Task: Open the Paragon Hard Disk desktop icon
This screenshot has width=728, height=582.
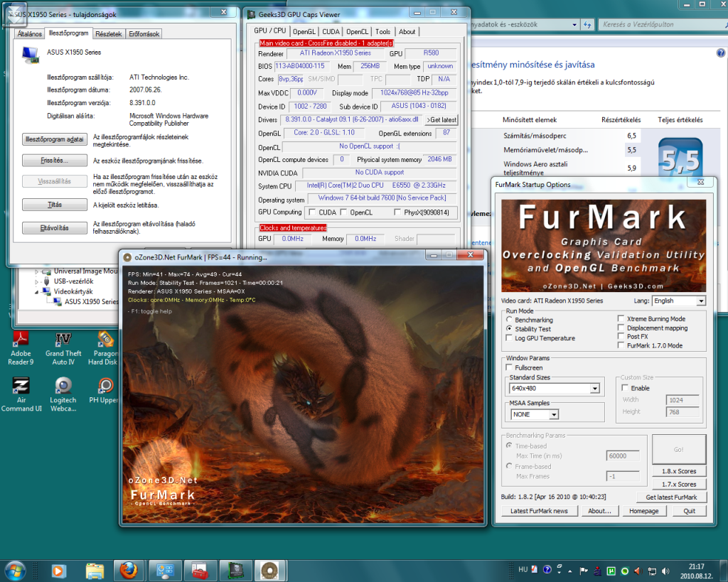Action: pos(103,348)
